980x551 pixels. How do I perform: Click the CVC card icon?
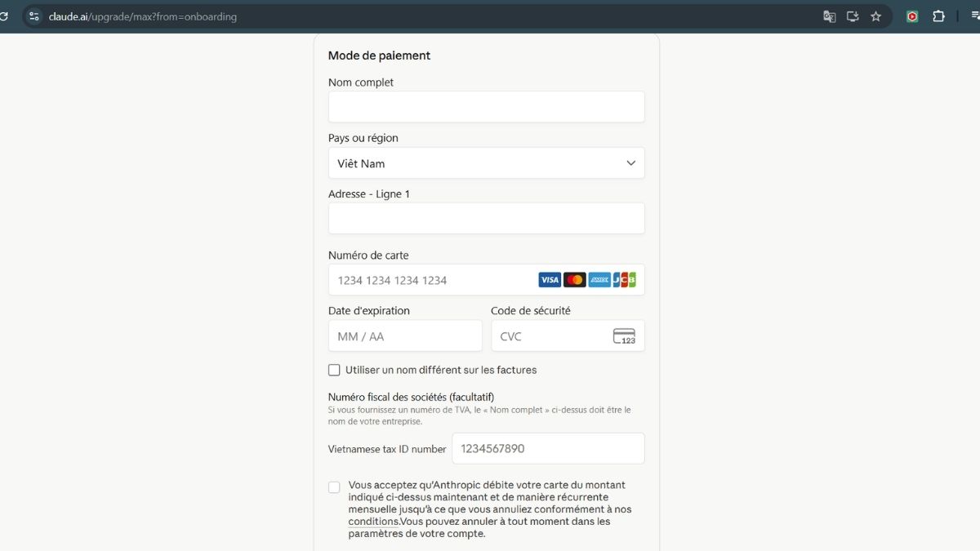pos(625,336)
